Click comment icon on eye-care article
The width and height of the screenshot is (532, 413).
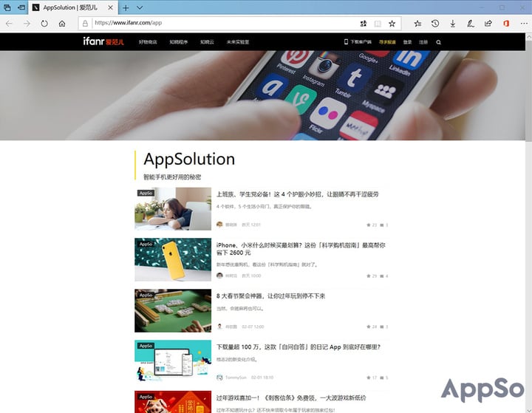coord(383,225)
